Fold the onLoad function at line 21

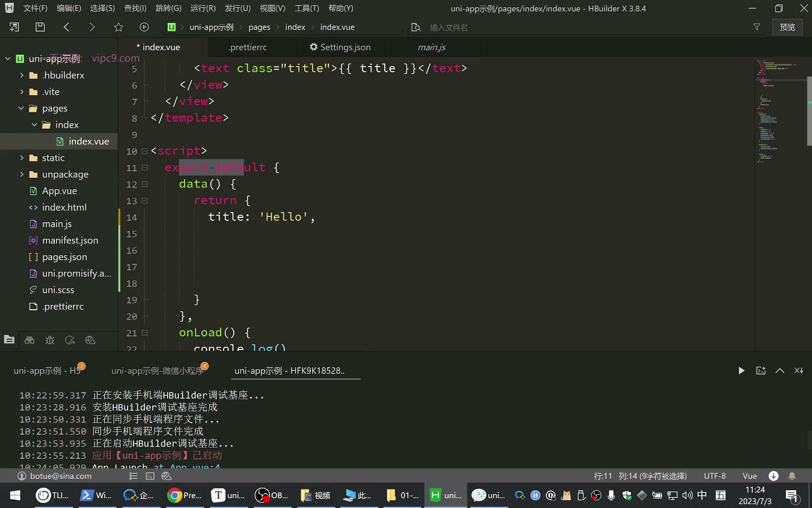pos(145,333)
